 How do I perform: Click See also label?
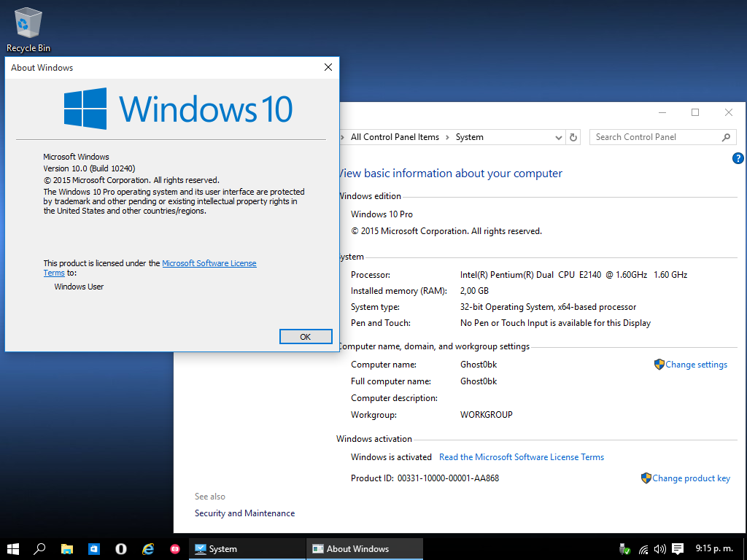209,497
